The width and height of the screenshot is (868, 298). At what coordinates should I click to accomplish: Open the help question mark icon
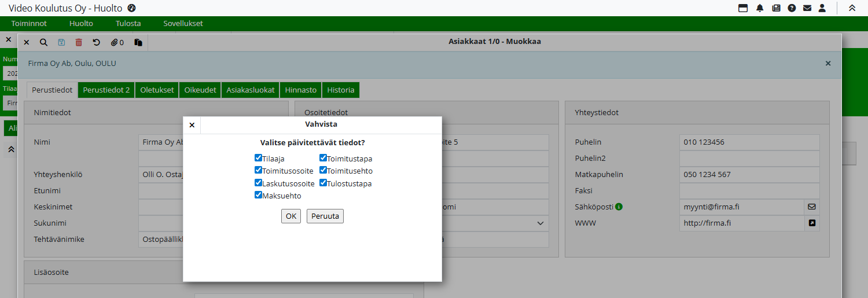point(792,8)
